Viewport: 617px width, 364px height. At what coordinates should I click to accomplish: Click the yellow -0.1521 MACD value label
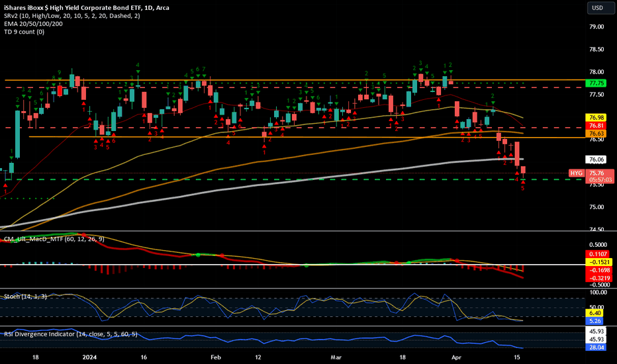point(598,262)
